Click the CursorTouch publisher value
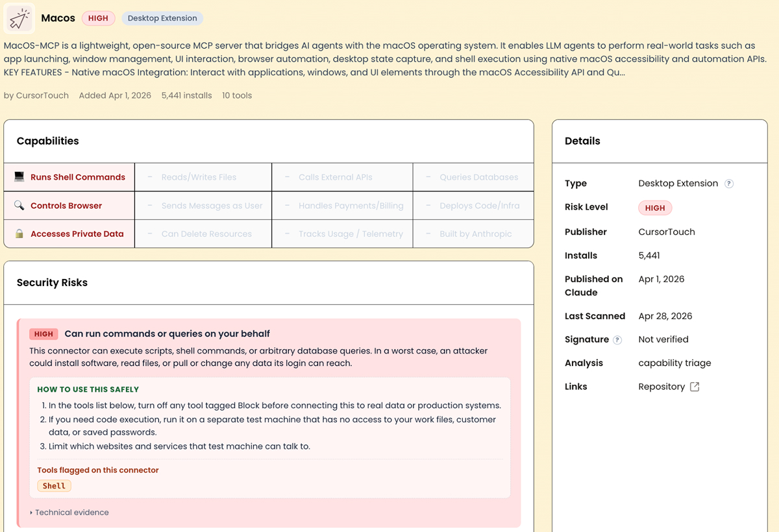The width and height of the screenshot is (779, 532). point(667,232)
